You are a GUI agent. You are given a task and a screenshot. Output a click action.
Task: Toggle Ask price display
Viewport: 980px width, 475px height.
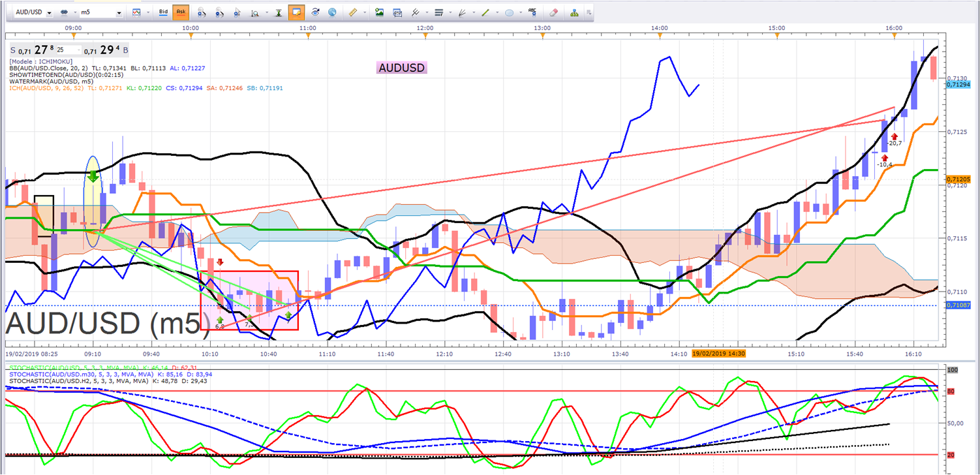[x=181, y=12]
